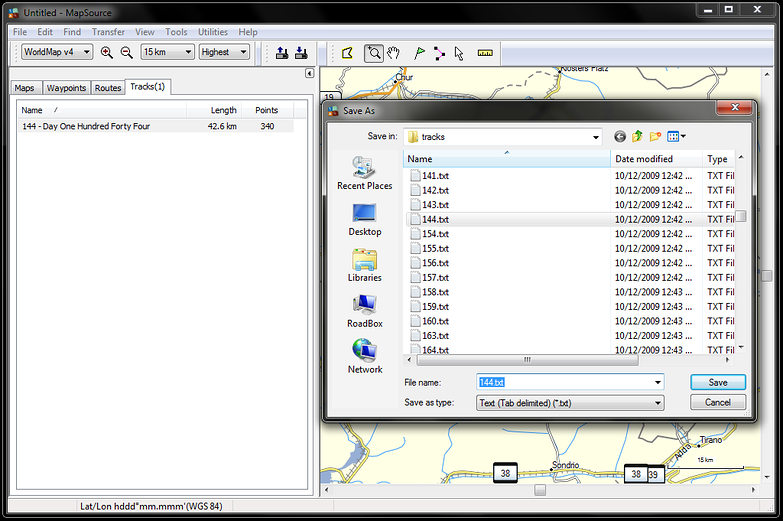Open the Highest detail level dropdown
This screenshot has height=521, width=783.
click(x=224, y=52)
